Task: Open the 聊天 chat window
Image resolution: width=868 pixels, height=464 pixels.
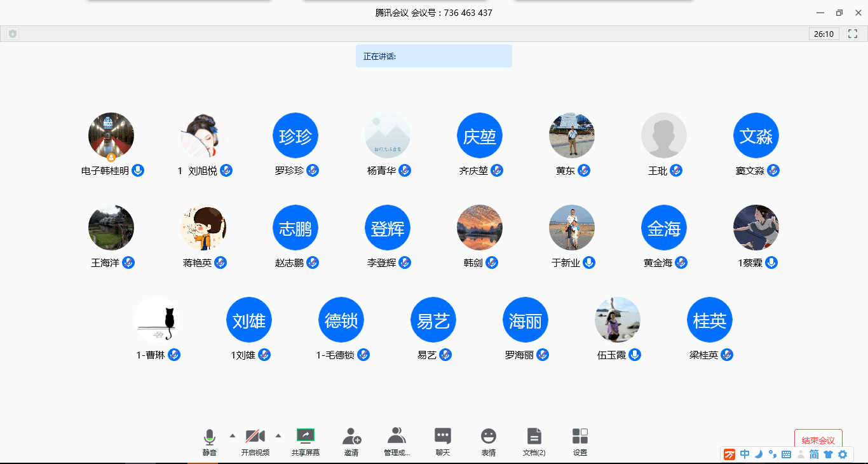Action: tap(443, 437)
